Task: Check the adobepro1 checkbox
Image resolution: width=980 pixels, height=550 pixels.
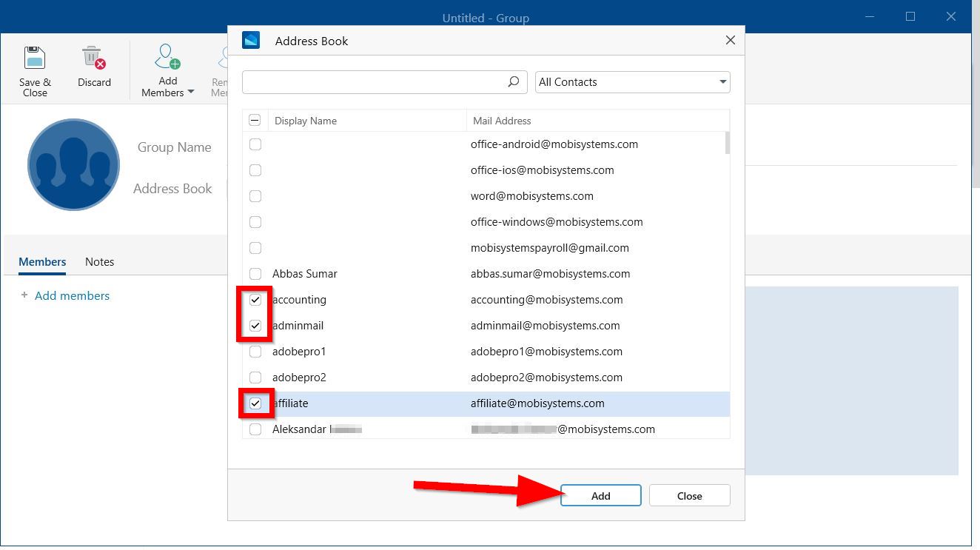Action: pyautogui.click(x=255, y=352)
